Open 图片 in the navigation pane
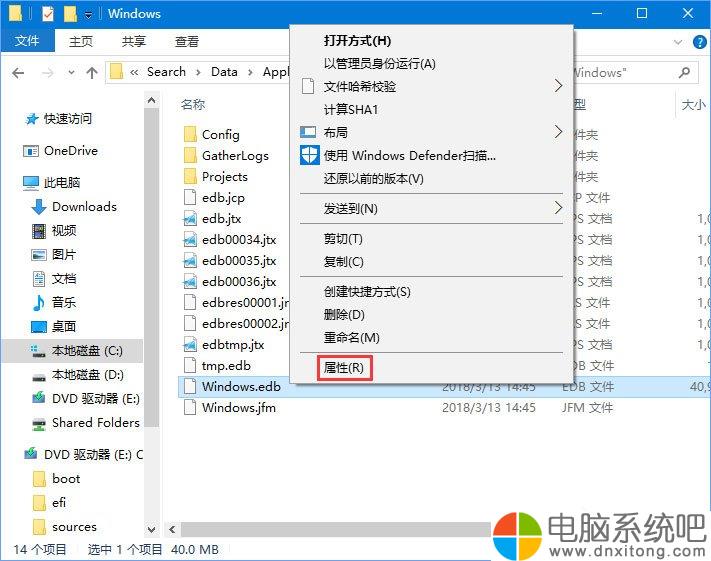 coord(54,255)
